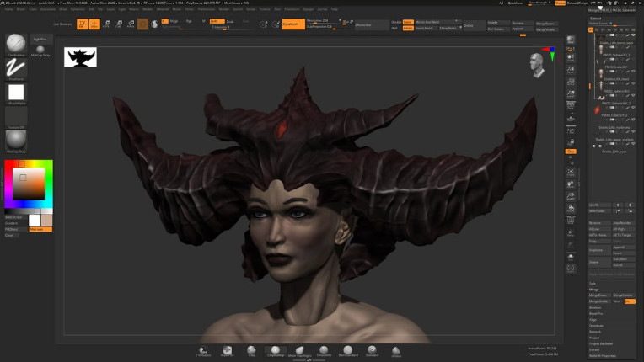Pick the Clay brush in bottom shelf
This screenshot has width=644, height=362.
251,351
